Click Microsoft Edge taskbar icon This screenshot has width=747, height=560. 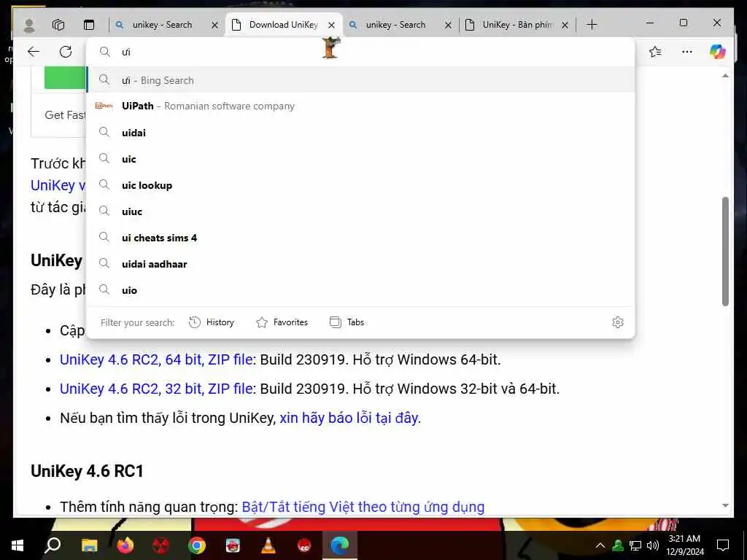[340, 545]
